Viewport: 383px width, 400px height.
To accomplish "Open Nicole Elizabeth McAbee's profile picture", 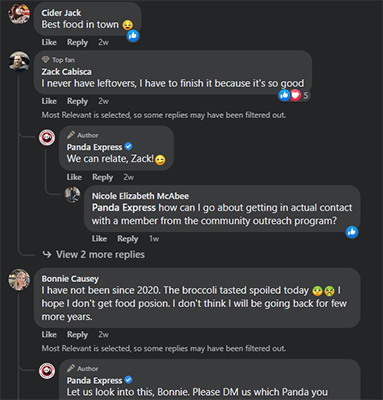I will point(72,194).
